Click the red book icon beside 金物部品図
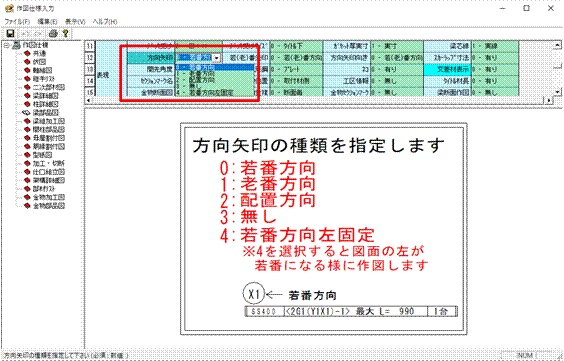This screenshot has height=361, width=564. [27, 206]
